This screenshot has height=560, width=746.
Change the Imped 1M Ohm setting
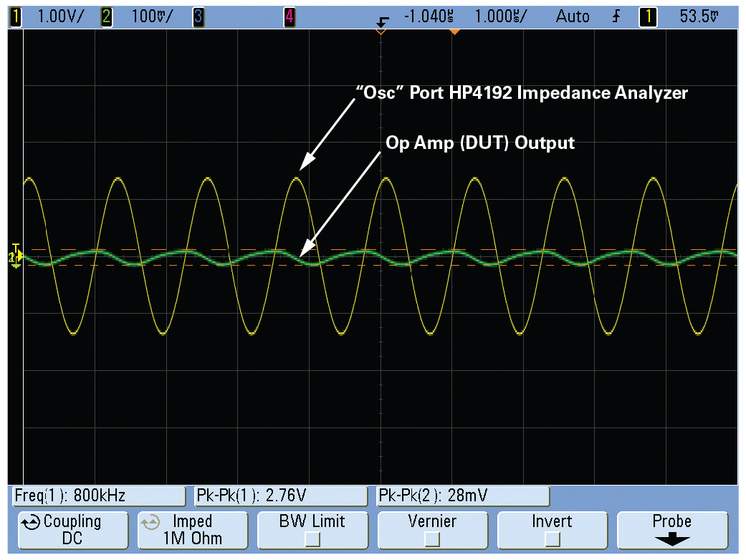[x=193, y=530]
